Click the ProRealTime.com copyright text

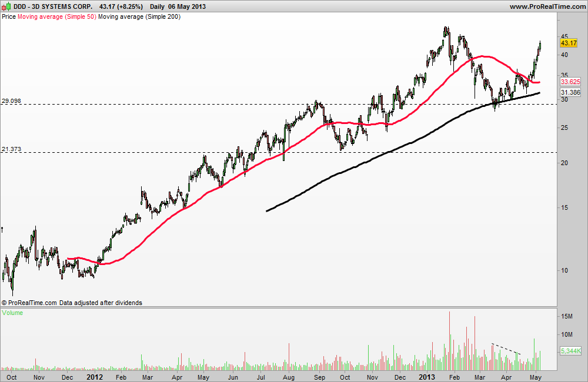pos(29,303)
